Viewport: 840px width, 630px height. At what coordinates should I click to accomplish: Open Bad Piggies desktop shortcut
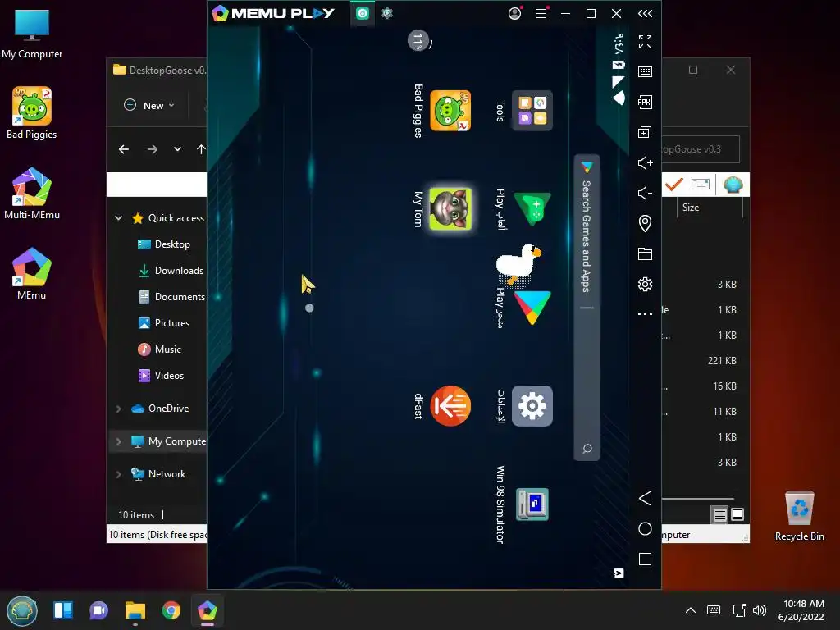pos(32,113)
